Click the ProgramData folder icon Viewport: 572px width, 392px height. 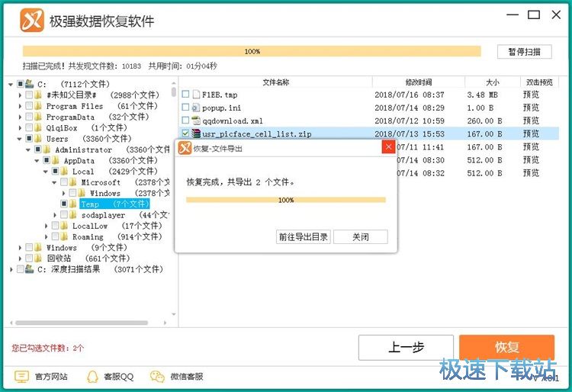pyautogui.click(x=38, y=117)
